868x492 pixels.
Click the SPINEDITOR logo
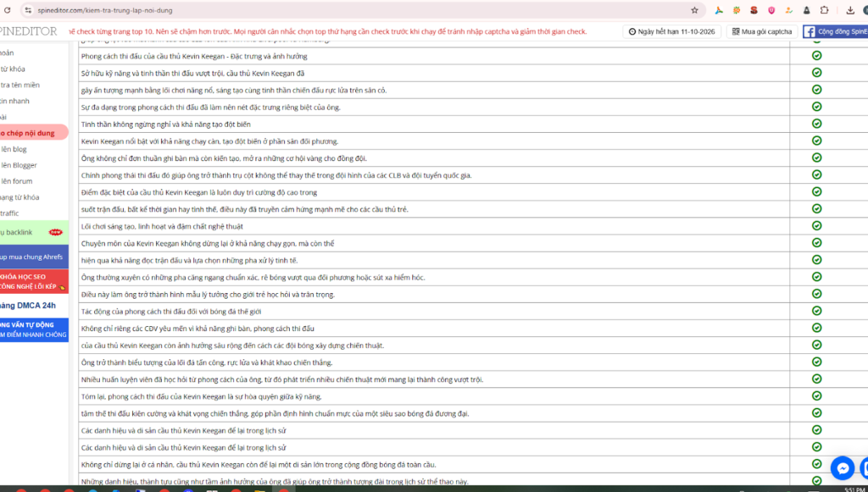click(x=28, y=31)
